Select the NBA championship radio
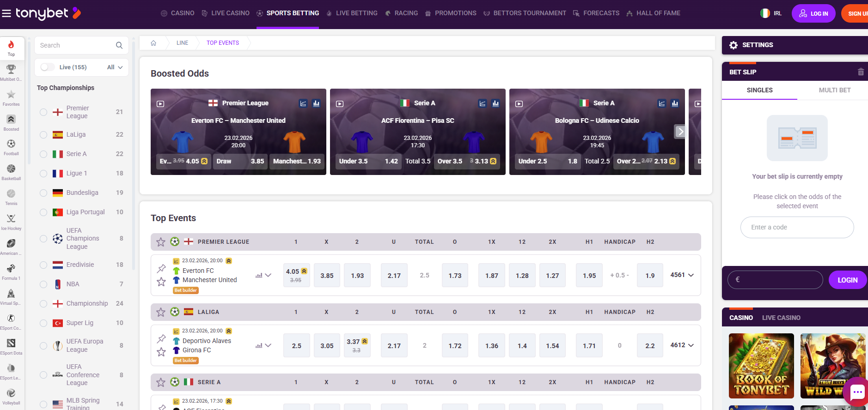 tap(43, 284)
